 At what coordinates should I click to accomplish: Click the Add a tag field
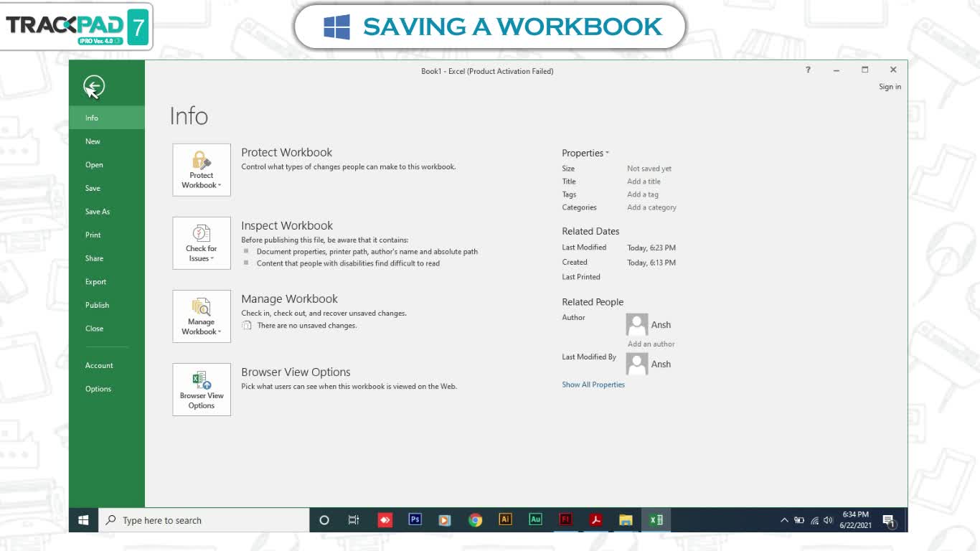coord(643,194)
